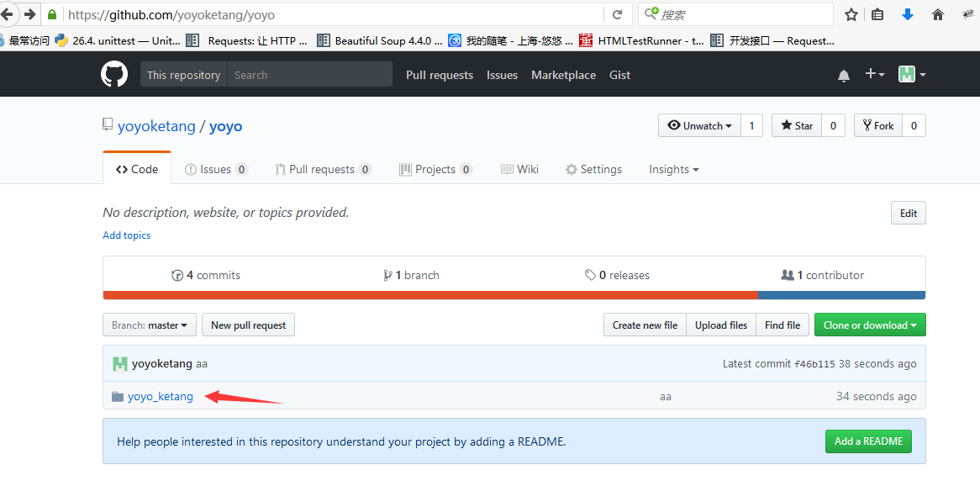
Task: Switch to the Settings tab
Action: [x=593, y=170]
